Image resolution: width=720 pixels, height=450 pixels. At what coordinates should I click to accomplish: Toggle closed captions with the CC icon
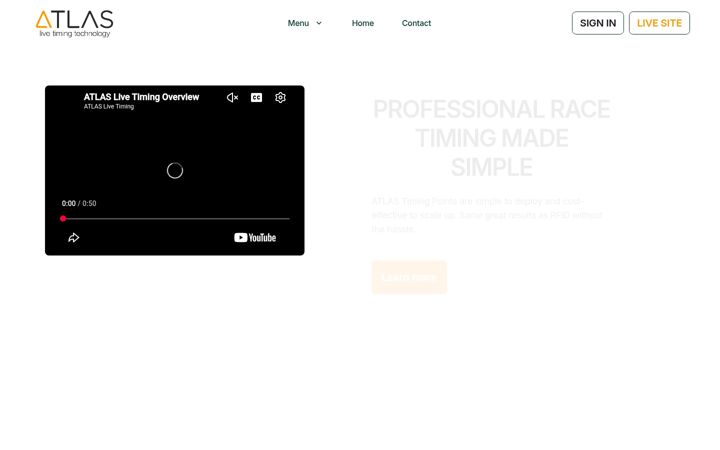[256, 97]
